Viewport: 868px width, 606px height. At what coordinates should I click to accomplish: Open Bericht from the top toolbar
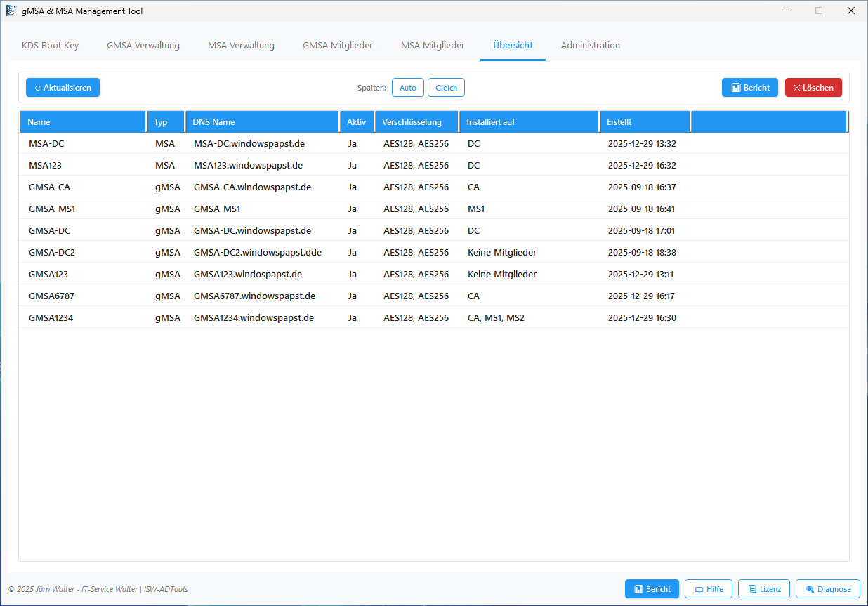point(749,88)
